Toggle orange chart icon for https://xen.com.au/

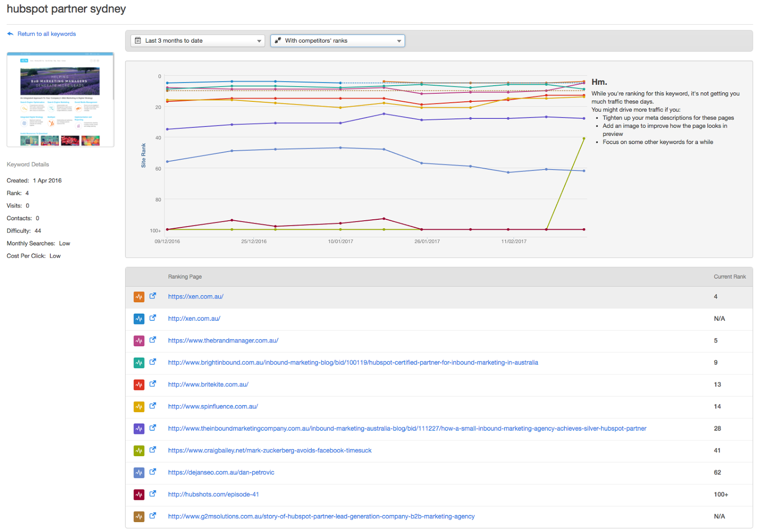click(139, 297)
